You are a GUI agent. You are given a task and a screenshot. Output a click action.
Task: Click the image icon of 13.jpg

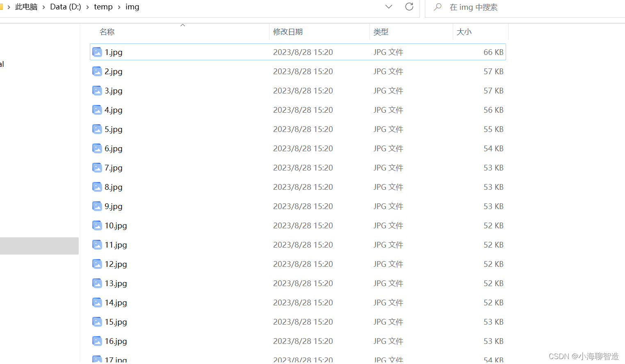click(x=97, y=283)
